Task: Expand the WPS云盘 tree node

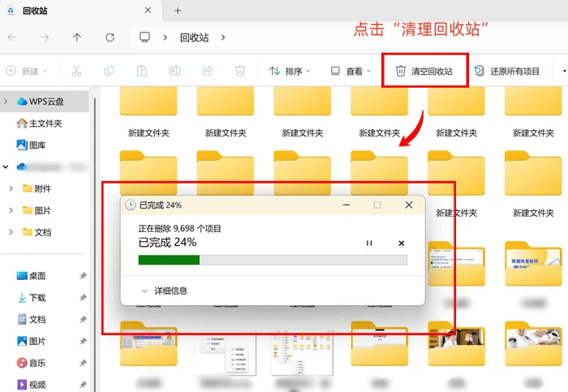Action: (x=6, y=101)
